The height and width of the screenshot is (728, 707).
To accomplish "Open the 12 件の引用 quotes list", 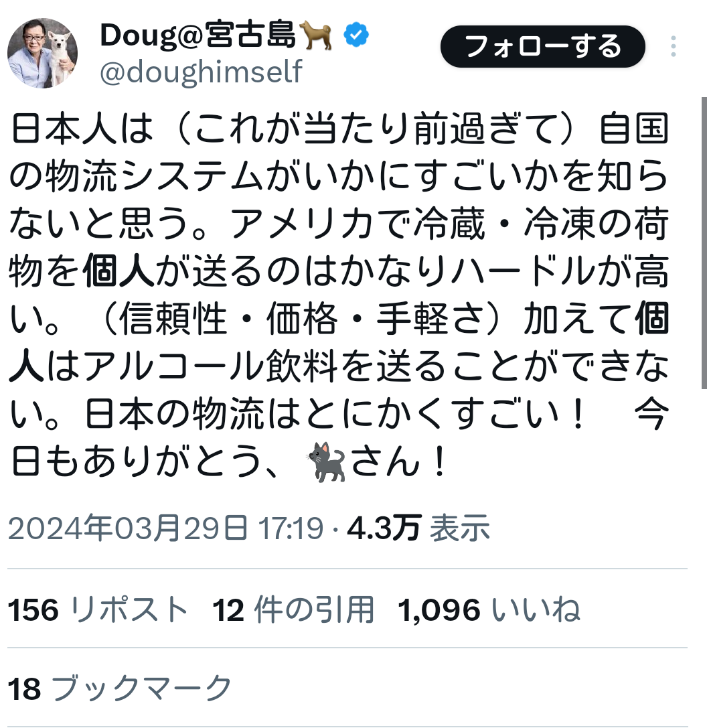I will coord(293,609).
